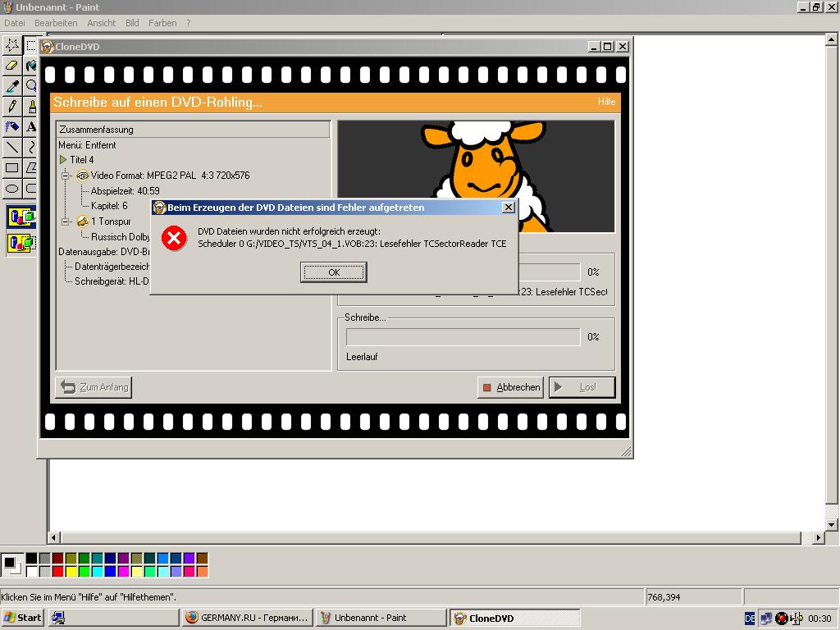Click the megaphone icon beside 1 Tonspur
The height and width of the screenshot is (630, 840).
coord(83,221)
